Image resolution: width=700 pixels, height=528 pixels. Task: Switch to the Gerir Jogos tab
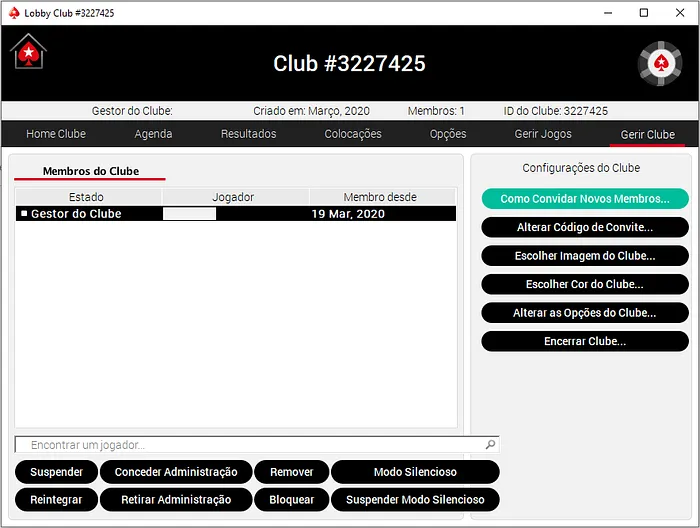543,134
